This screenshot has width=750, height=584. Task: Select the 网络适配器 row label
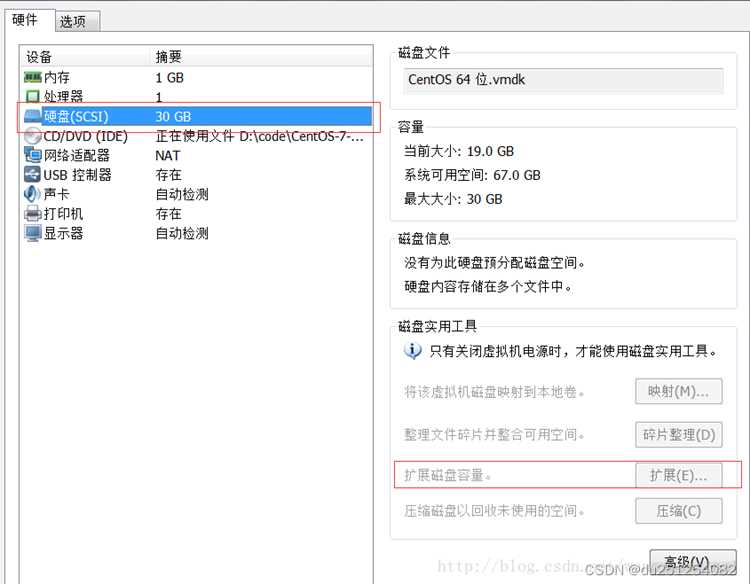click(x=77, y=155)
